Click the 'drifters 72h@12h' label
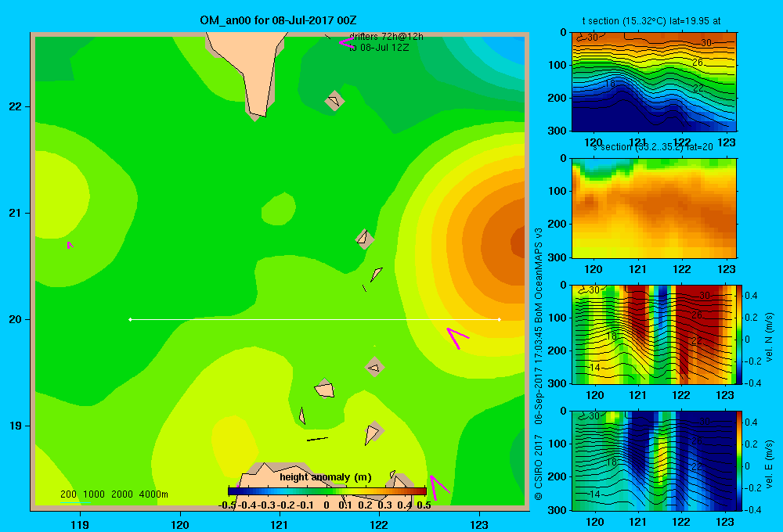Image resolution: width=783 pixels, height=532 pixels. tap(387, 37)
